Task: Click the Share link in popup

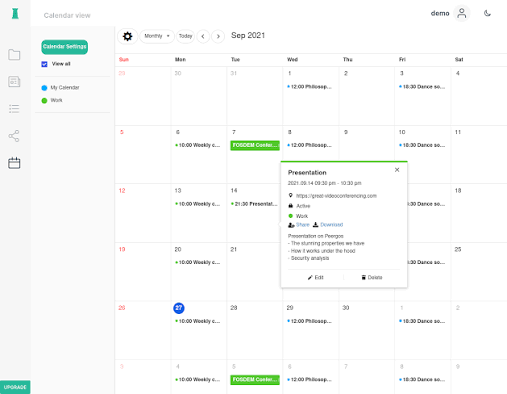Action: pos(303,225)
